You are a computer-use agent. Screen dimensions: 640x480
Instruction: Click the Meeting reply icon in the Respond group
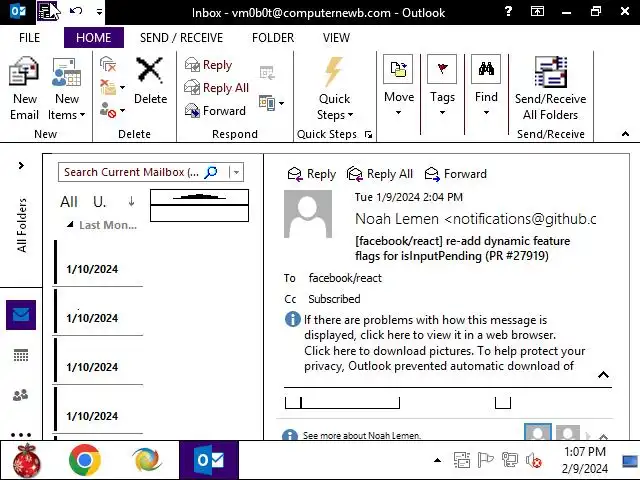[267, 72]
